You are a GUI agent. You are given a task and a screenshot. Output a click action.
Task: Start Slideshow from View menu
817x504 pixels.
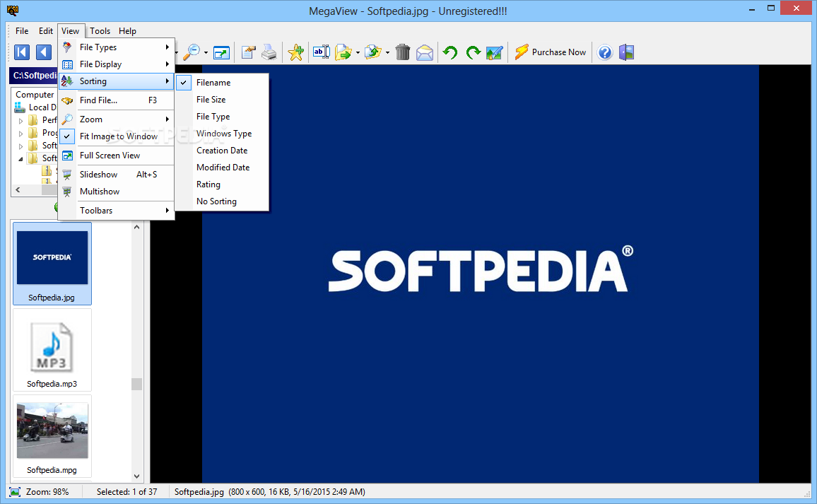click(x=116, y=175)
